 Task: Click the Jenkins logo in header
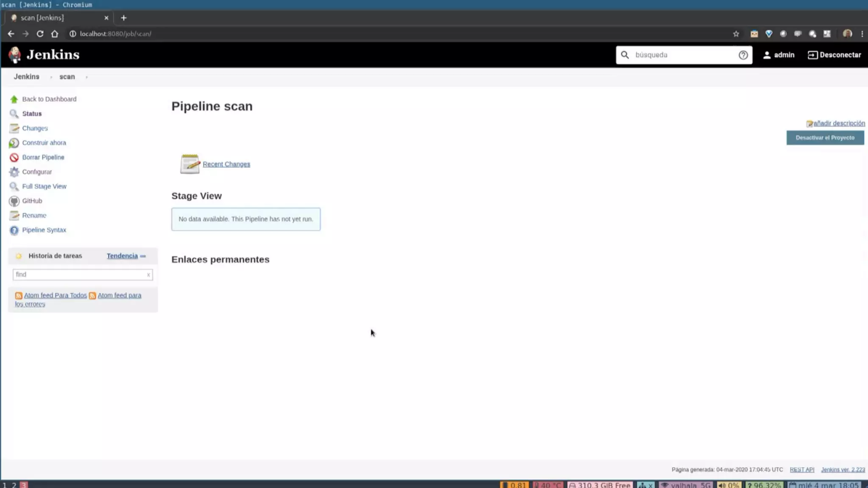15,55
